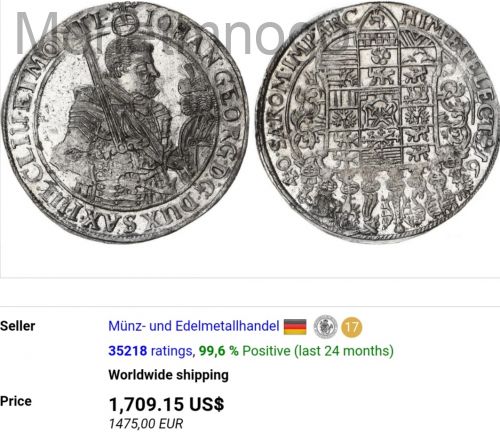
Task: Click the Price row label
Action: [16, 401]
